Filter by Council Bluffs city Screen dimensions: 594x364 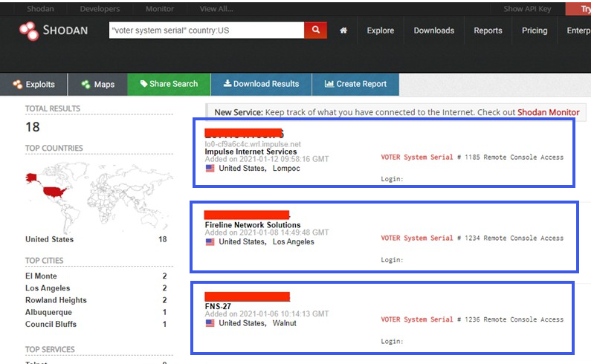pos(51,325)
